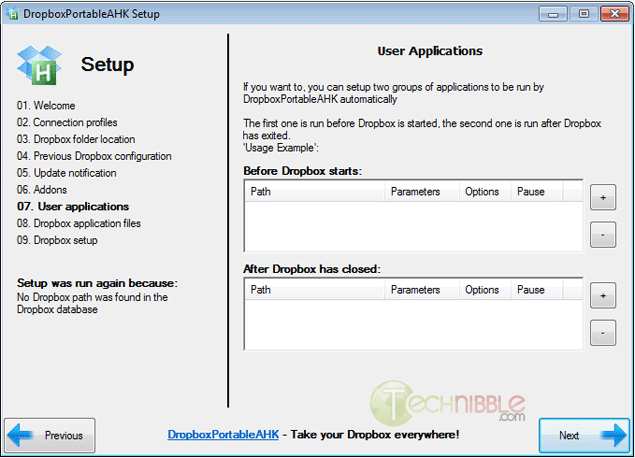Select step 06. Addons
The image size is (635, 458).
tap(42, 190)
